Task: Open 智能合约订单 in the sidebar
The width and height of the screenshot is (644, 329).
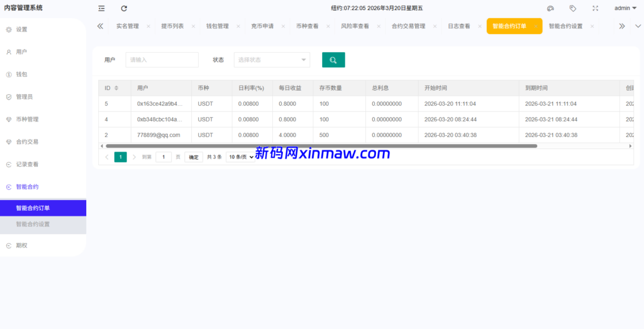Action: point(43,208)
